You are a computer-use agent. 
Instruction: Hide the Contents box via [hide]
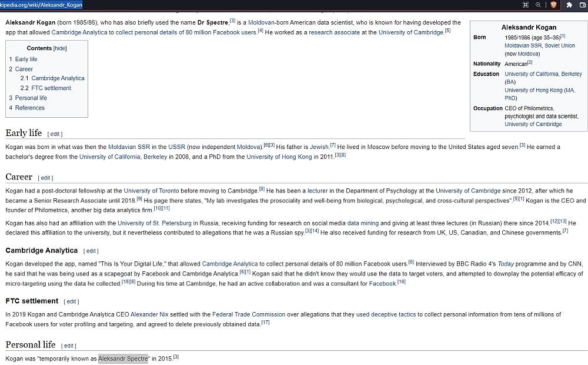pyautogui.click(x=60, y=48)
